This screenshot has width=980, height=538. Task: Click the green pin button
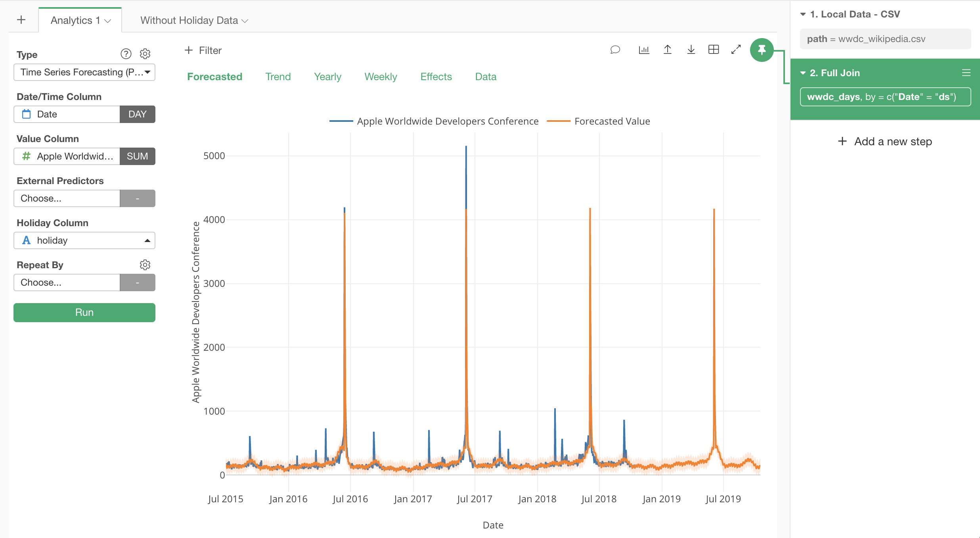click(x=762, y=50)
